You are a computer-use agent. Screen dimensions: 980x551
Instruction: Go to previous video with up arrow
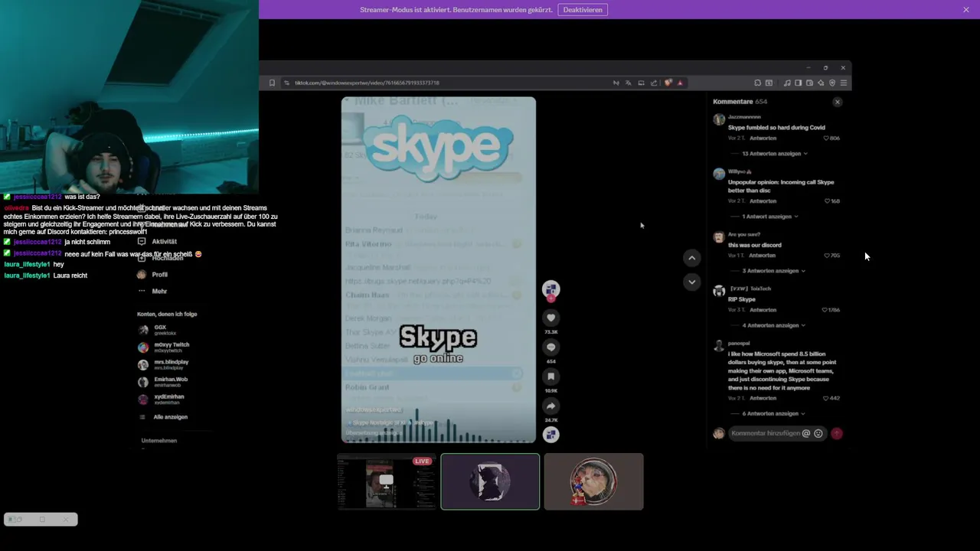pyautogui.click(x=691, y=258)
